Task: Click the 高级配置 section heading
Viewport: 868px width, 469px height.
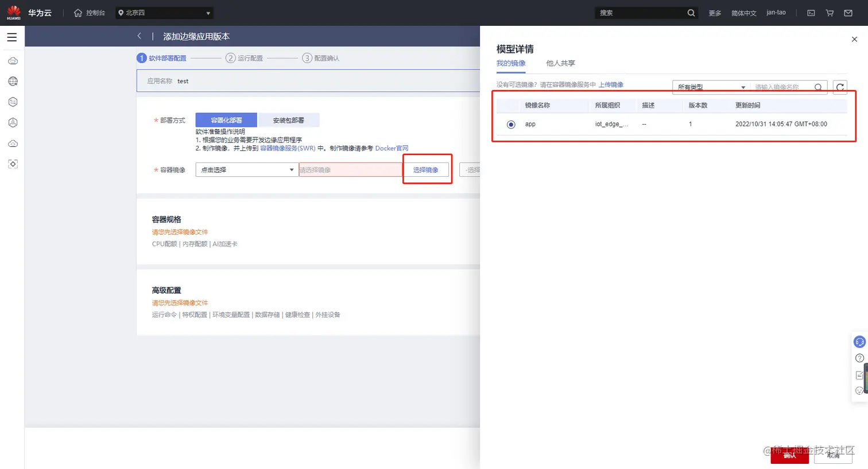Action: pyautogui.click(x=166, y=290)
